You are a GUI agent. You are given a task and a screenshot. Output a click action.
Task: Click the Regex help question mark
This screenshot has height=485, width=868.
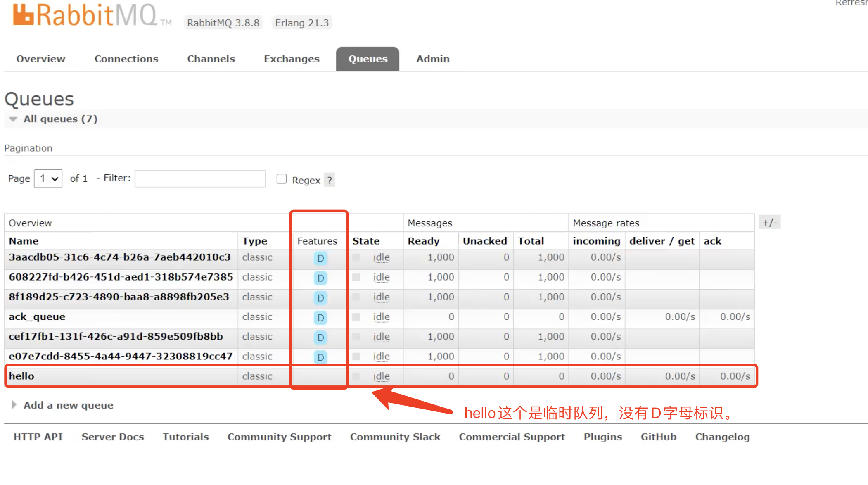[329, 180]
